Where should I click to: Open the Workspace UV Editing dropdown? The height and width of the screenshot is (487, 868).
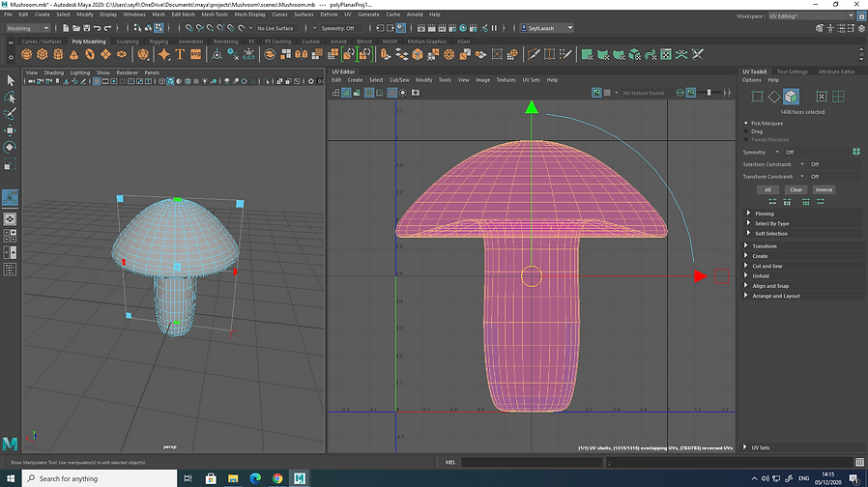(811, 16)
